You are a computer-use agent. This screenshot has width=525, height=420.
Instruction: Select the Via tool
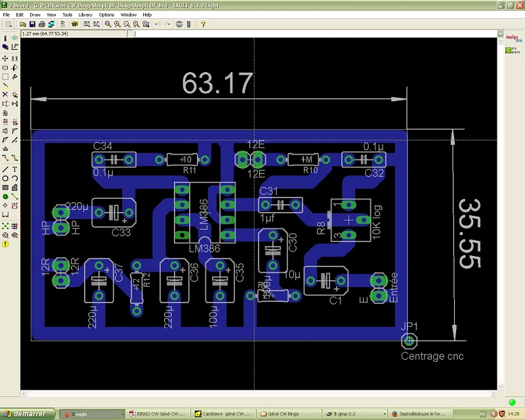point(5,196)
